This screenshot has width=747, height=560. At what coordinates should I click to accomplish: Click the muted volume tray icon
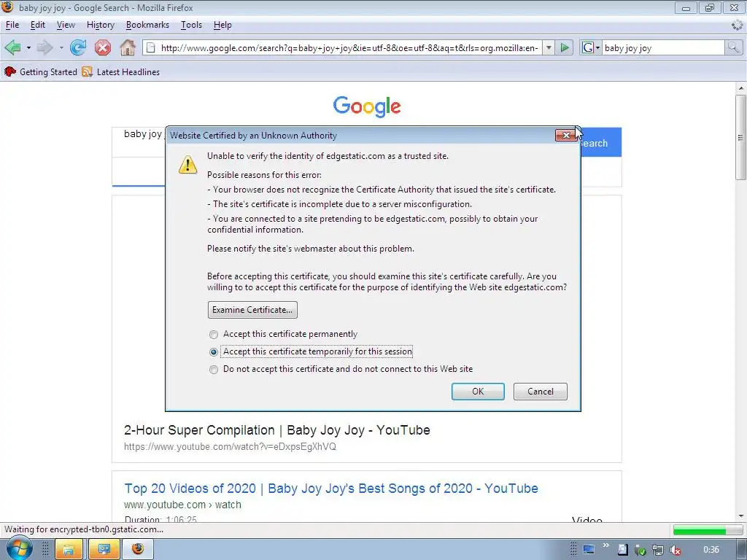point(675,550)
